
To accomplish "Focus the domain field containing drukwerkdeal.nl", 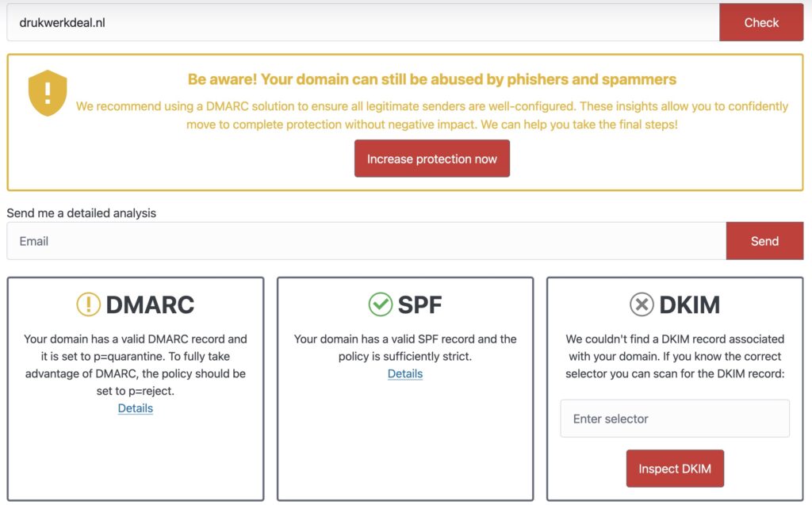I will coord(362,23).
